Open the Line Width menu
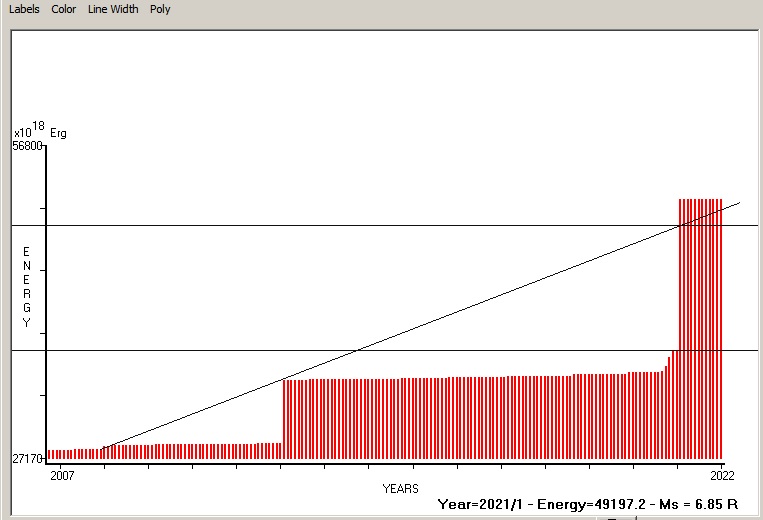 pyautogui.click(x=113, y=9)
